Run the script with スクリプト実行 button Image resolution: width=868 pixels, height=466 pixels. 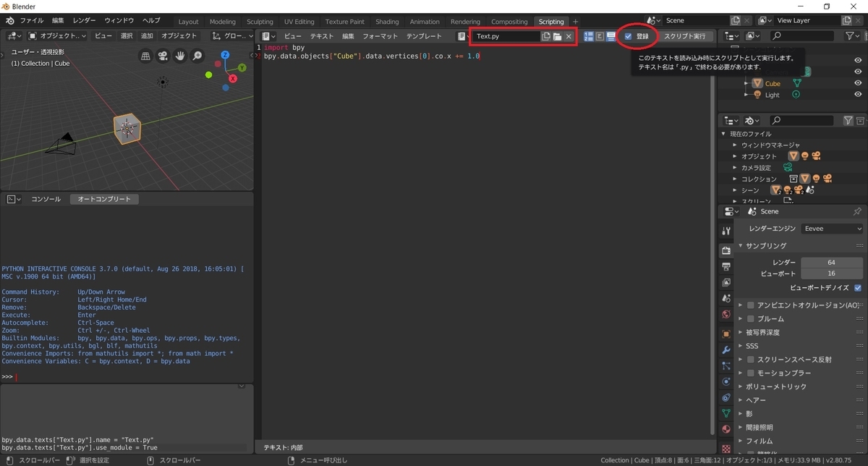(684, 36)
